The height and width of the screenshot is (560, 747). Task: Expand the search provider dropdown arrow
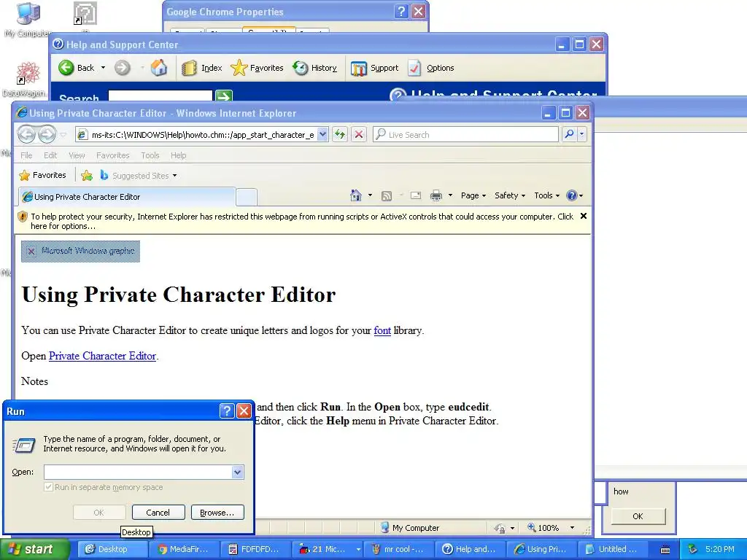(x=581, y=134)
